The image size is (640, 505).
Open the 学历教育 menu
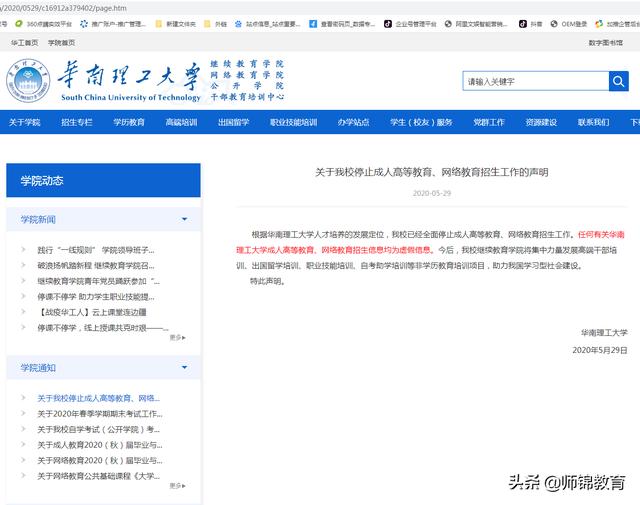click(x=129, y=122)
